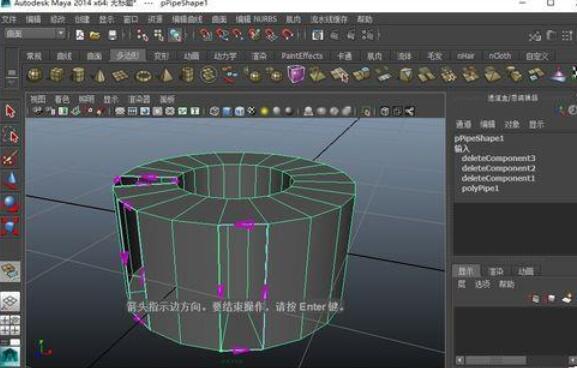Viewport: 577px width, 368px height.
Task: Switch to single perspective view layout
Action: 10,301
